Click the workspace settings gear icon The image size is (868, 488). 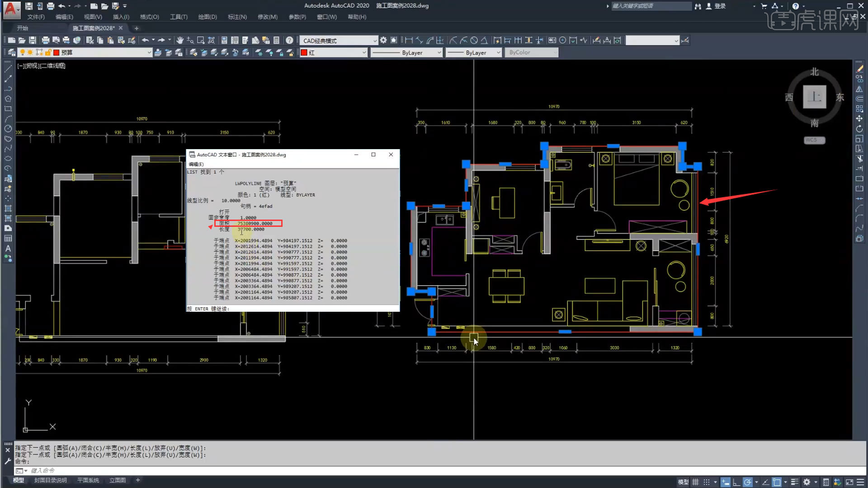click(383, 40)
